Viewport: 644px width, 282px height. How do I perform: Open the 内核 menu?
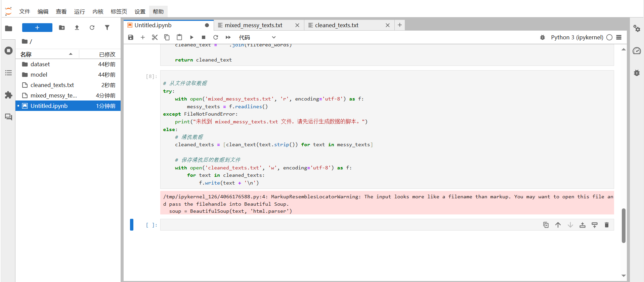click(98, 11)
